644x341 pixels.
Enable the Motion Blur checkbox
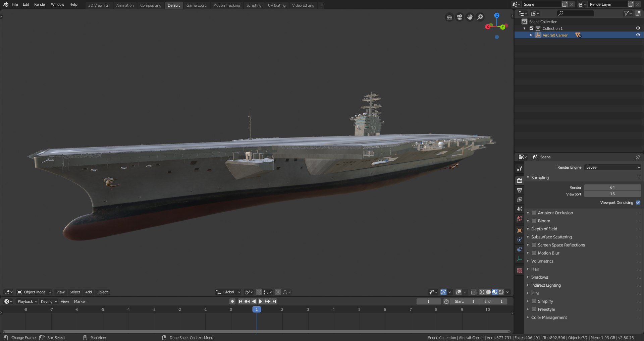[534, 253]
